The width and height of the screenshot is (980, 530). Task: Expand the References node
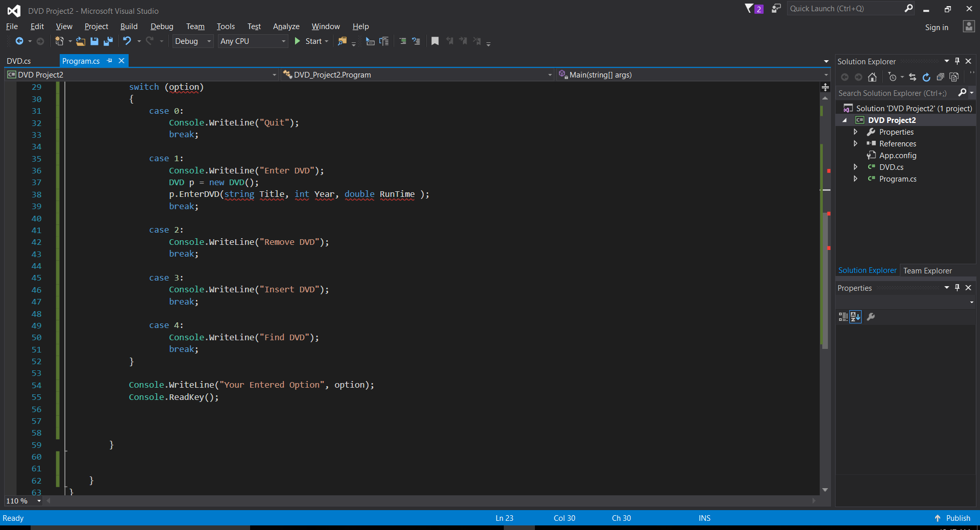click(856, 143)
